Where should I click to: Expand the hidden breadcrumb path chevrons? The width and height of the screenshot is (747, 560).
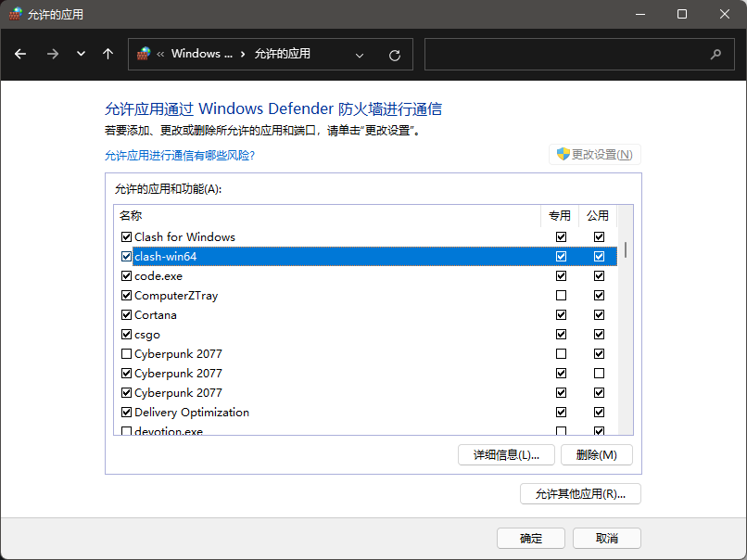point(161,54)
